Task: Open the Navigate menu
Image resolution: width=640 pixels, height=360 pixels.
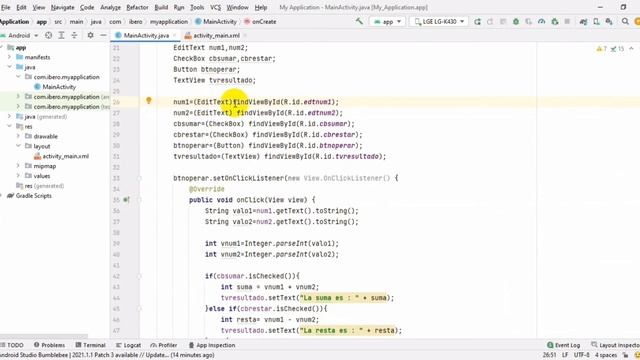Action: pos(62,7)
